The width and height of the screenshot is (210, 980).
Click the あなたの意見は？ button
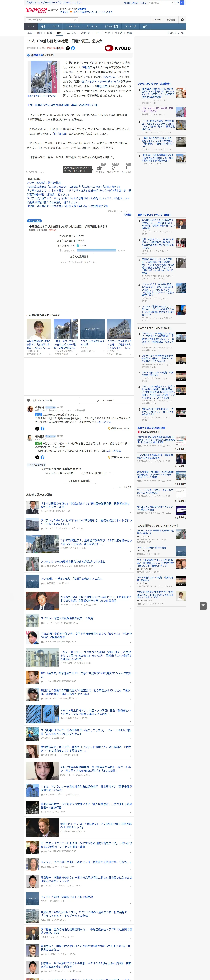pos(79,257)
